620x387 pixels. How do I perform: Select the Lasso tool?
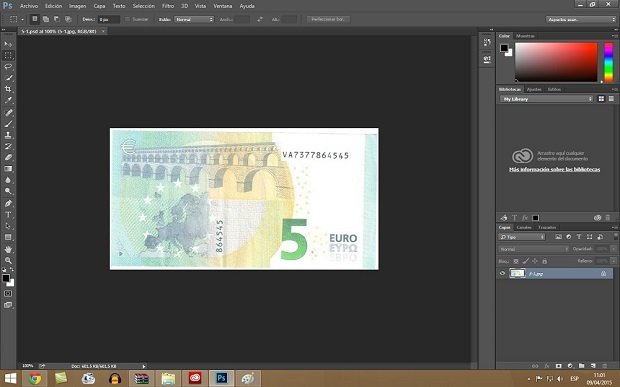[8, 67]
